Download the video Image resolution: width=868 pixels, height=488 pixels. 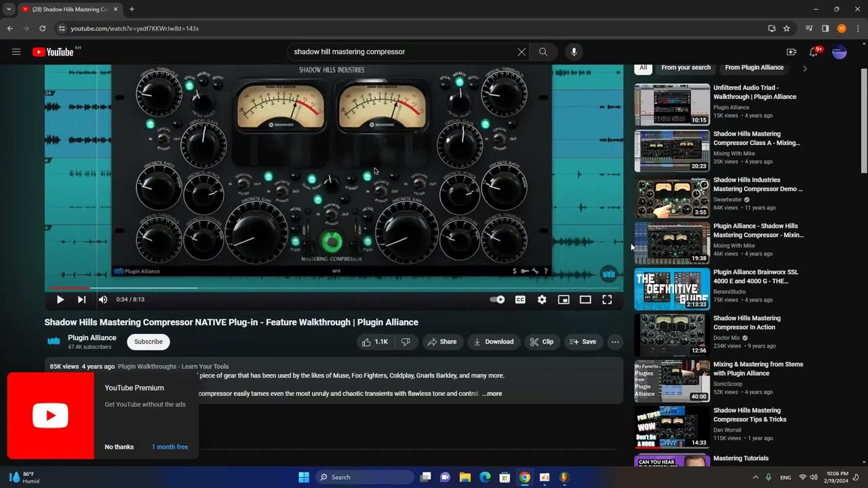coord(494,342)
